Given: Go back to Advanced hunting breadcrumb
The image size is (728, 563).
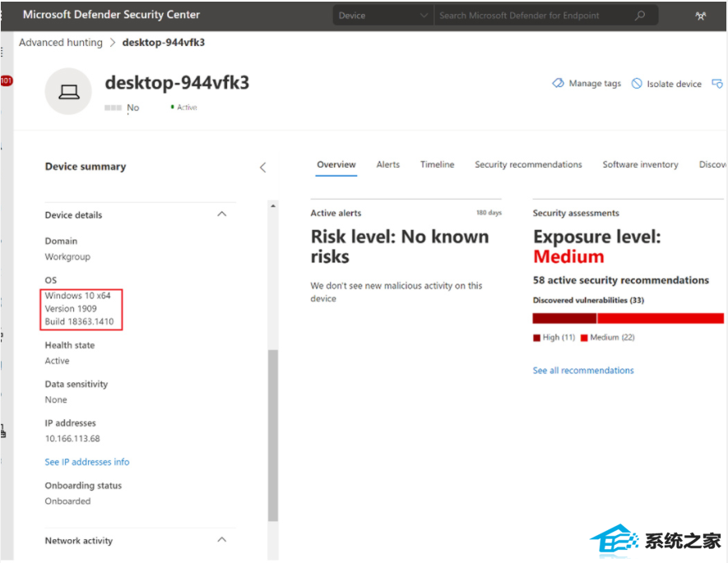Looking at the screenshot, I should [x=60, y=43].
